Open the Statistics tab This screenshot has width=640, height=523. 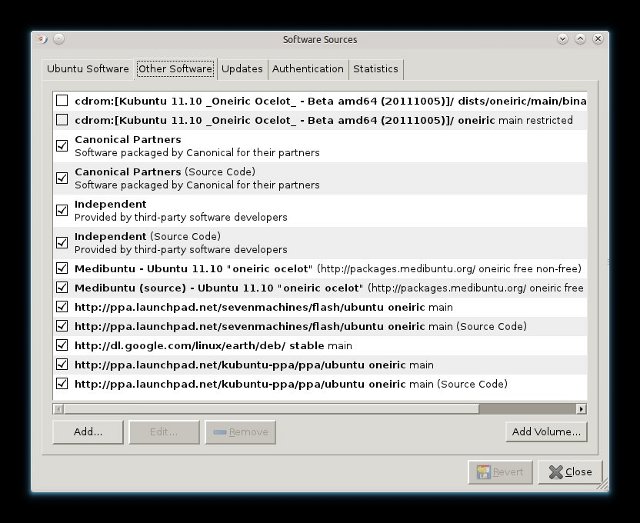375,69
